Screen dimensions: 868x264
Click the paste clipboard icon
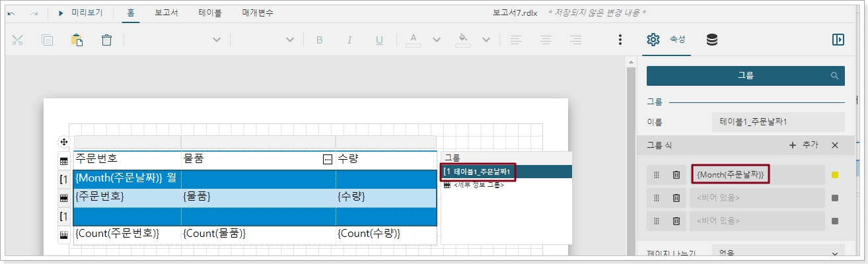pyautogui.click(x=77, y=40)
